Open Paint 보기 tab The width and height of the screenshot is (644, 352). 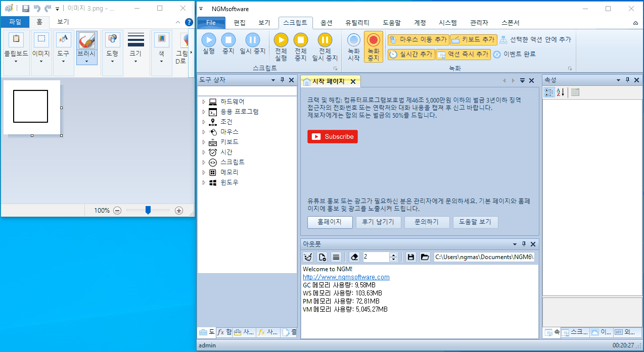(x=63, y=22)
